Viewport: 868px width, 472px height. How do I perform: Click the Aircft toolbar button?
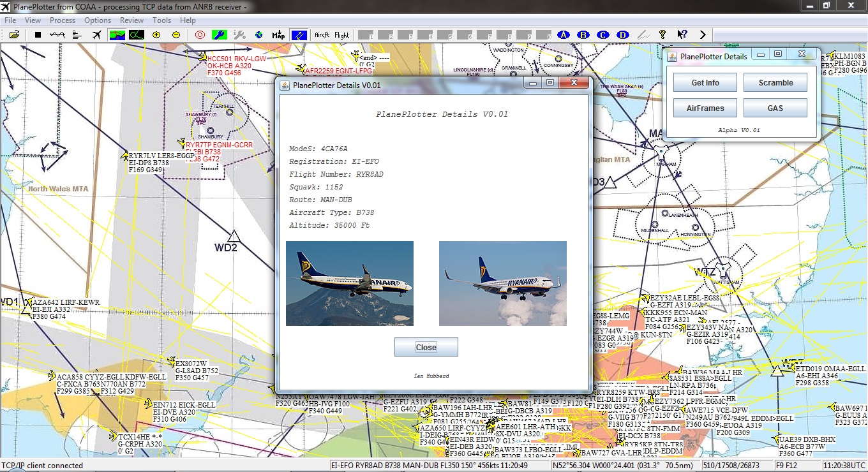[322, 35]
